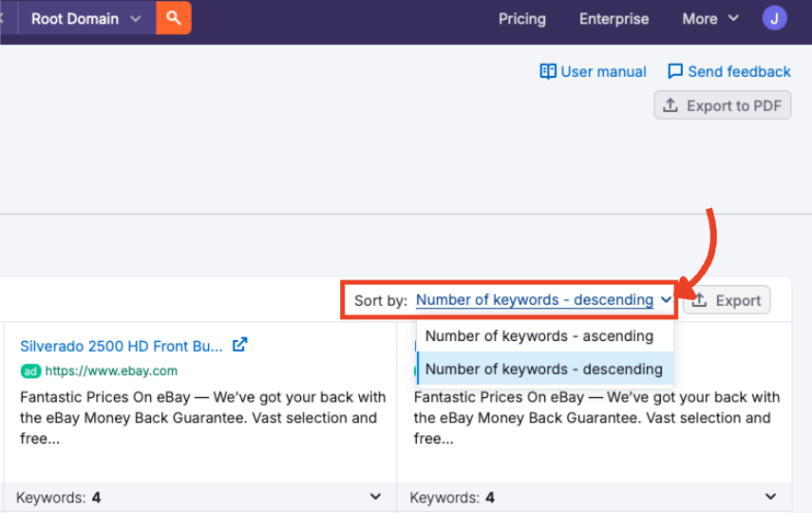Open the Root Domain dropdown
Image resolution: width=812 pixels, height=513 pixels.
pos(86,18)
